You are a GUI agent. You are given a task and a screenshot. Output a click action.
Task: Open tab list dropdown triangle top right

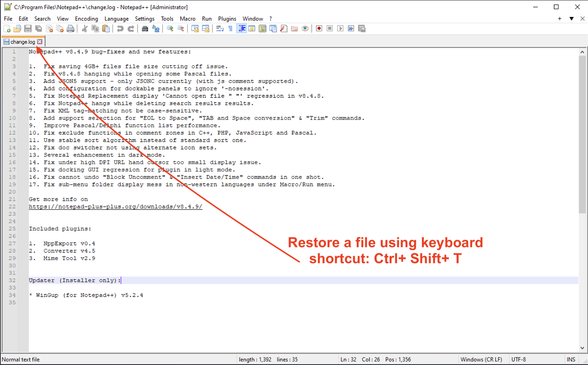(x=571, y=19)
